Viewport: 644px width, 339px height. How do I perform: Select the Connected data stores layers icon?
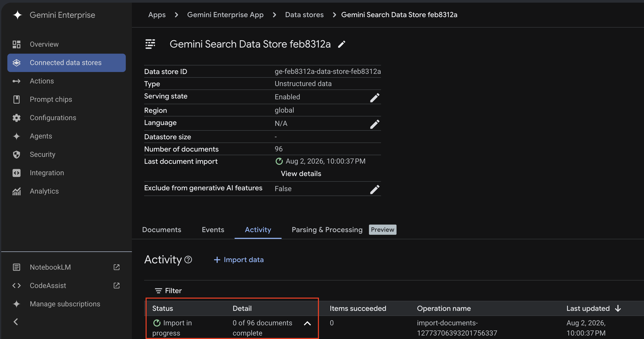[x=17, y=63]
